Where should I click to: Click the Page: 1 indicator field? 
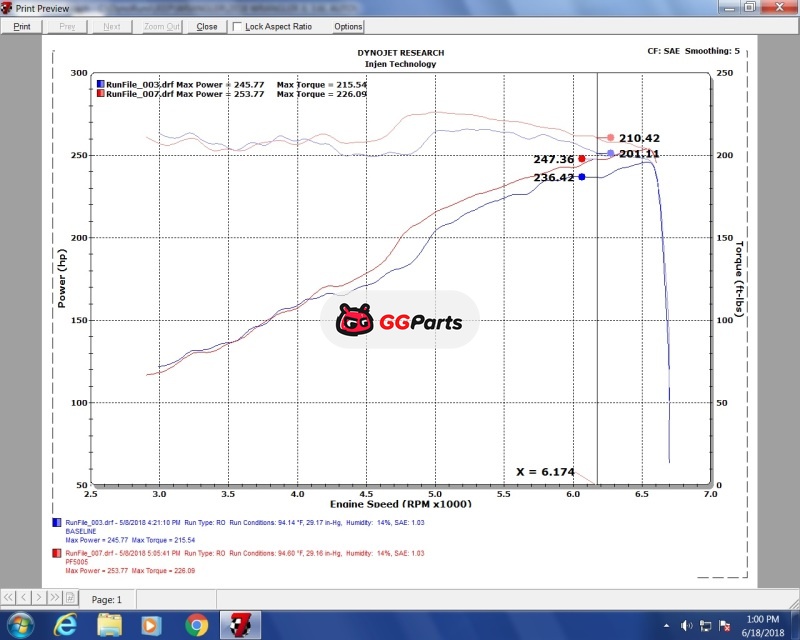coord(107,600)
